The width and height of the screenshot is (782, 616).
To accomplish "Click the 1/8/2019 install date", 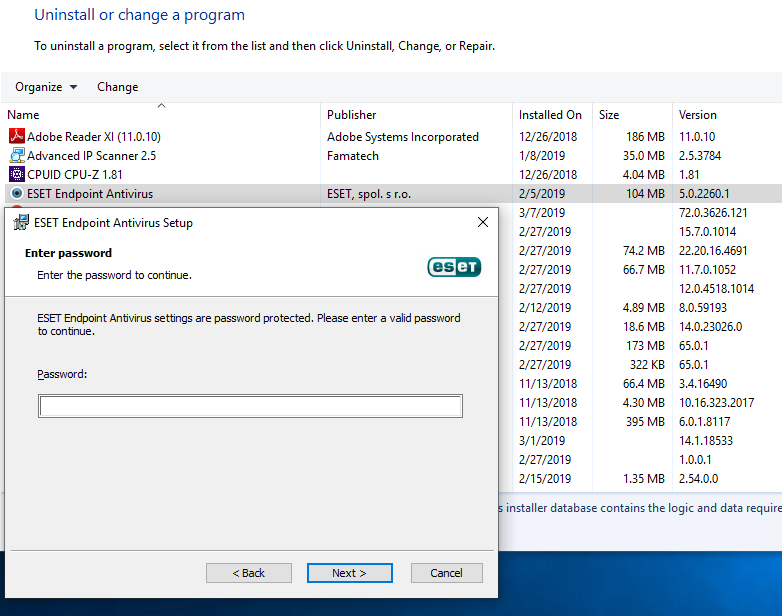I will click(542, 156).
